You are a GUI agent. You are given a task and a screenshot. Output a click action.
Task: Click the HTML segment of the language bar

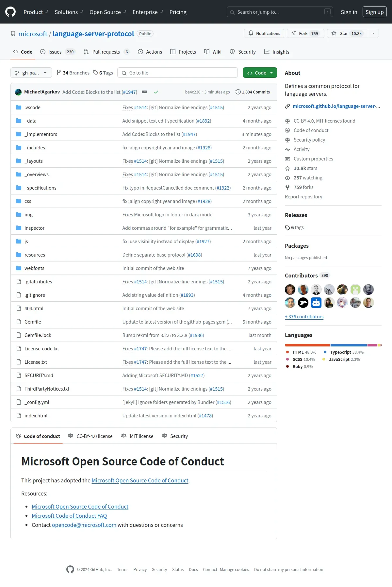[307, 345]
